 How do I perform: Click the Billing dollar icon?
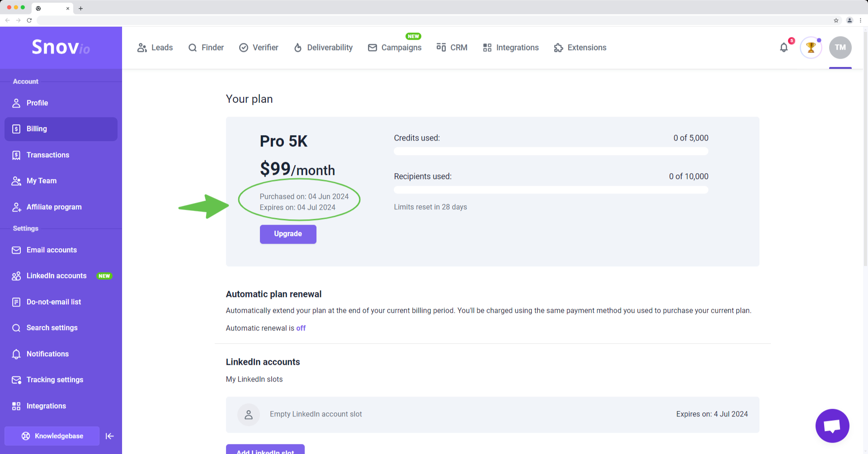pos(16,129)
